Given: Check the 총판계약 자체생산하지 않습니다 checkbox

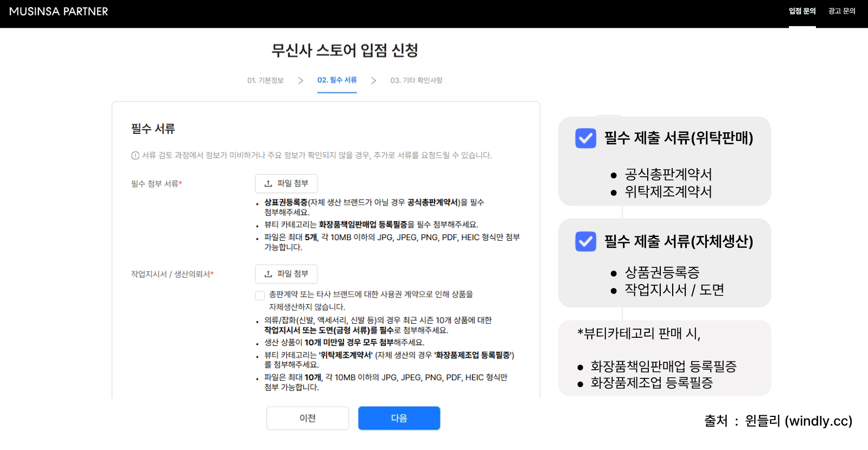Looking at the screenshot, I should click(x=260, y=295).
